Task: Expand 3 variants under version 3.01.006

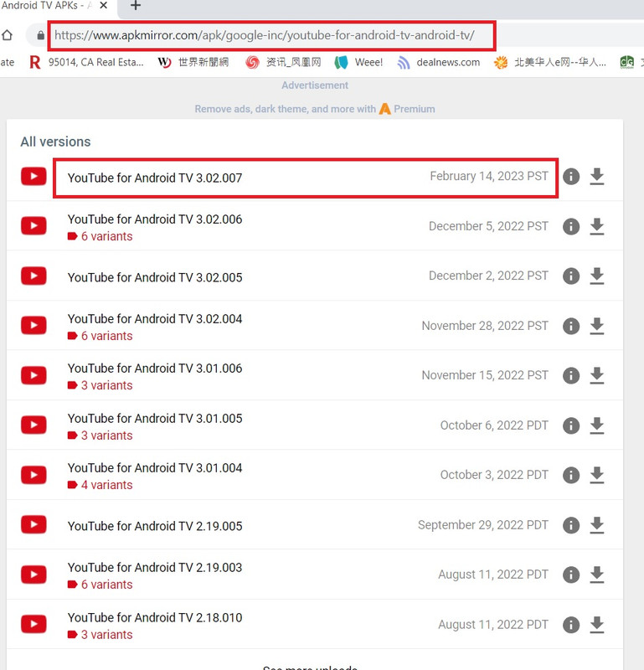Action: (x=100, y=385)
